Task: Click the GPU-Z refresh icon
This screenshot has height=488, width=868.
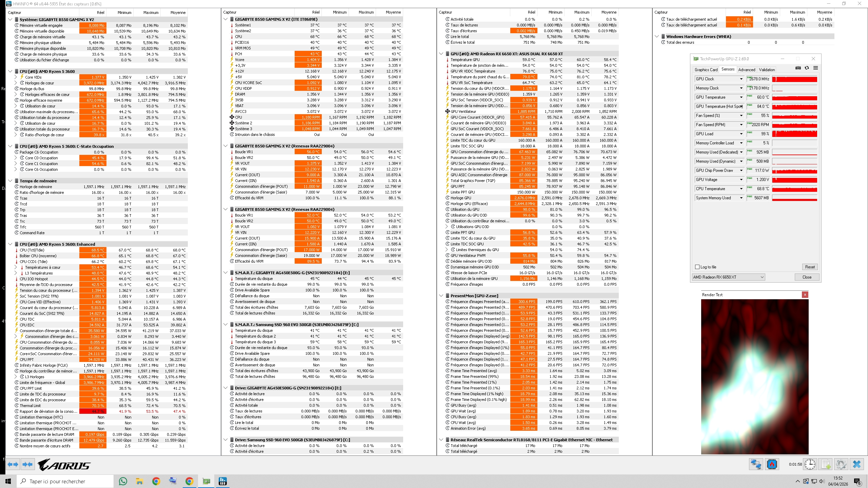Action: point(807,68)
